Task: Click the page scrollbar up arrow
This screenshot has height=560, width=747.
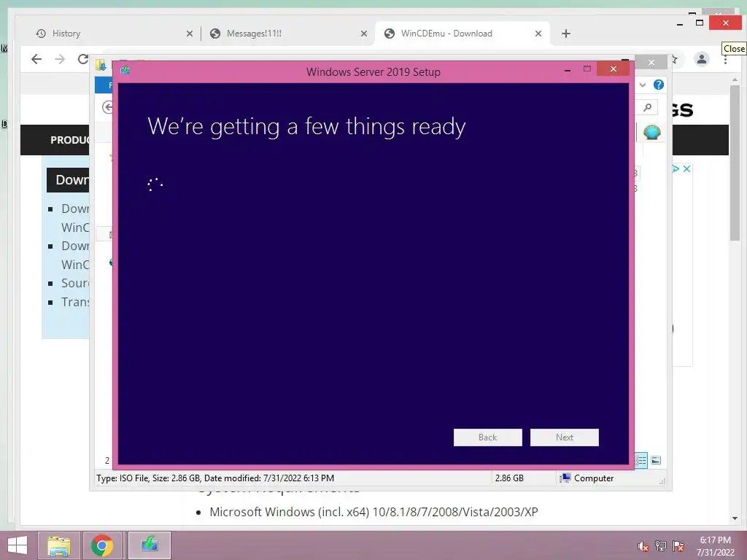Action: [735, 79]
